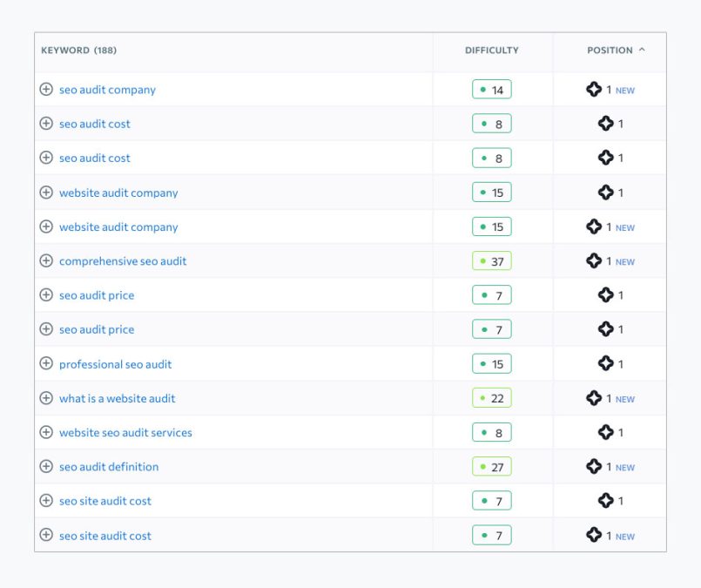
Task: Click difficulty 8 in 'website seo audit services' row
Action: pos(492,432)
